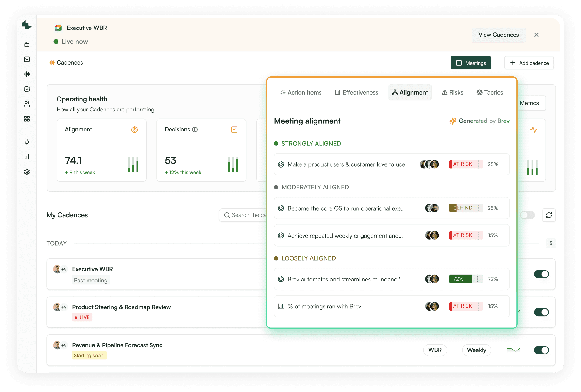Screen dimensions: 581x392
Task: Open the terminal panel sidebar icon
Action: 27,59
